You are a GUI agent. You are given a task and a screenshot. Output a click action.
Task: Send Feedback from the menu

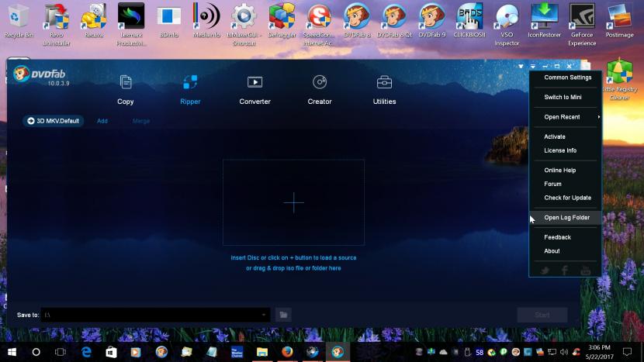point(557,237)
